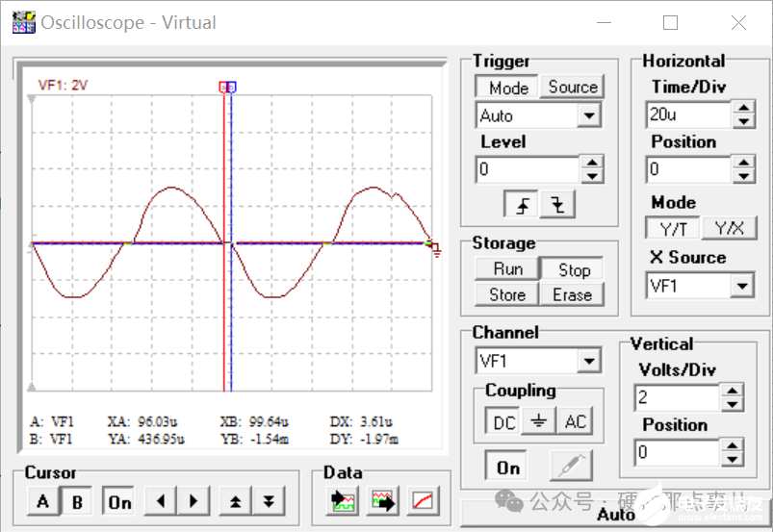Screen dimensions: 773x532
Task: Open the trigger Auto mode dropdown
Action: click(x=588, y=115)
